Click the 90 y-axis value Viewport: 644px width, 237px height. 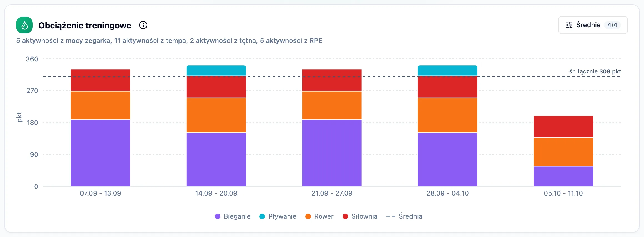point(34,155)
